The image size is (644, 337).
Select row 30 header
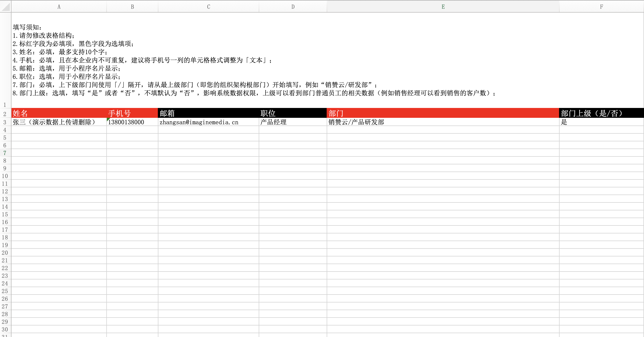click(x=5, y=329)
